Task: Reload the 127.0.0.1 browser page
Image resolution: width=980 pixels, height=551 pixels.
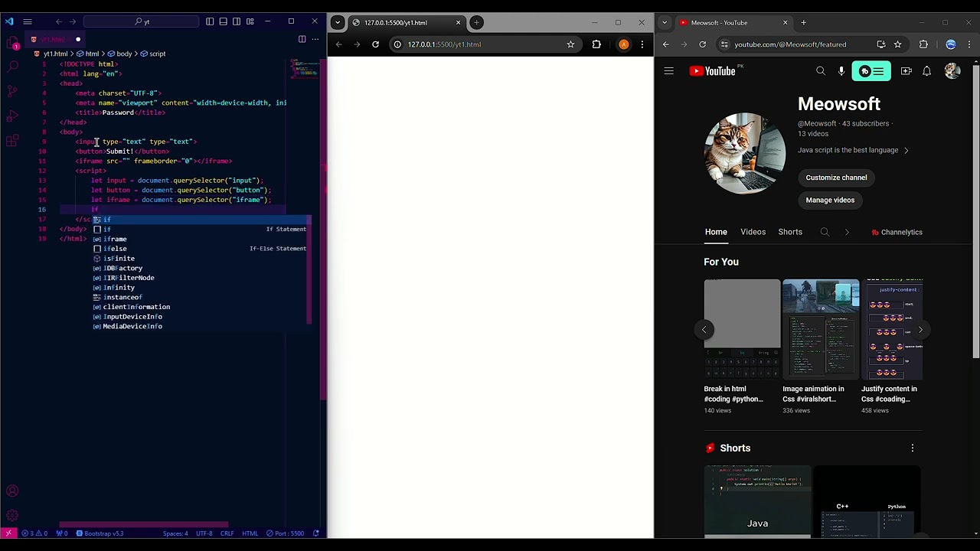Action: click(375, 44)
